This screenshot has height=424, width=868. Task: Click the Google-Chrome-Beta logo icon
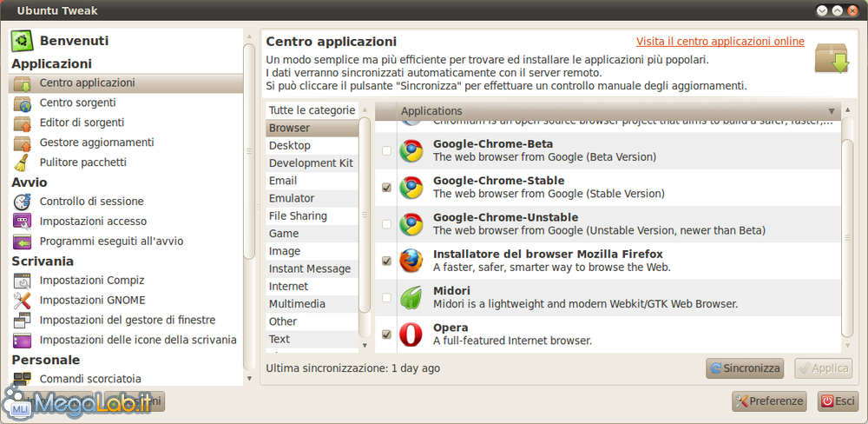pyautogui.click(x=411, y=151)
